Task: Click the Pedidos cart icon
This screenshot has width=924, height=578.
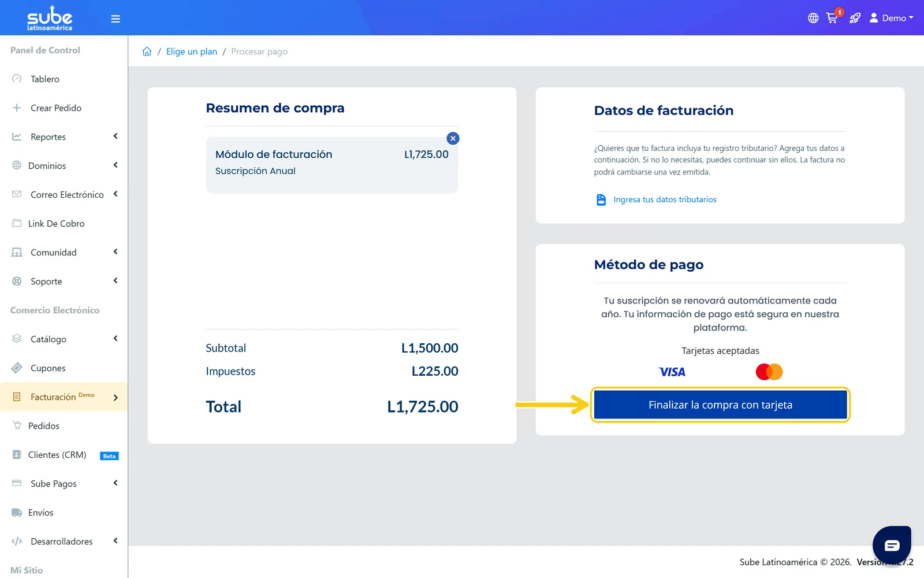Action: click(x=17, y=425)
